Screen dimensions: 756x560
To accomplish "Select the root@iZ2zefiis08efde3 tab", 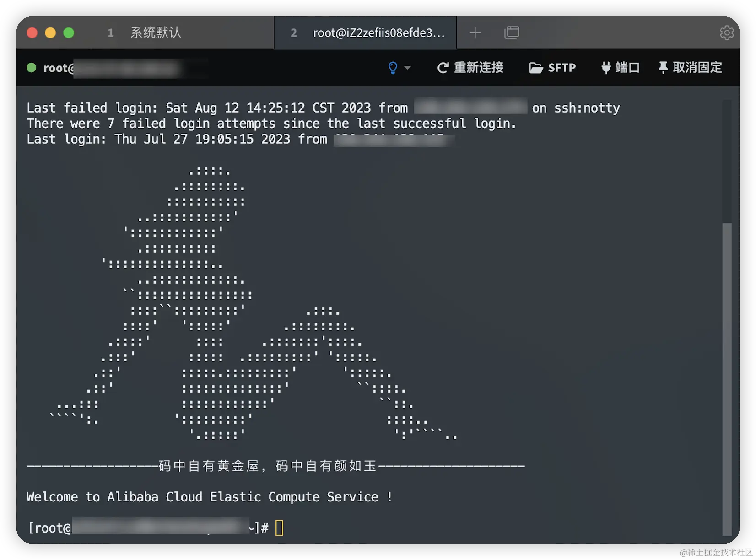I will click(x=365, y=32).
